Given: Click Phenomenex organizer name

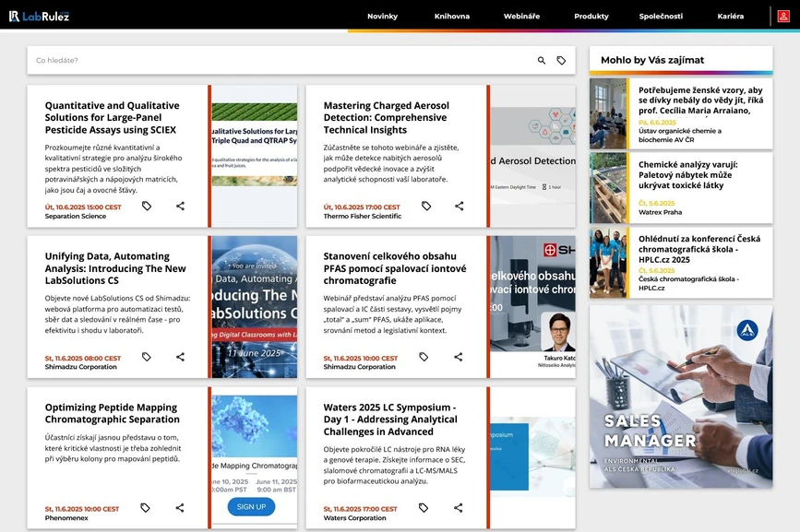Looking at the screenshot, I should pos(66,518).
